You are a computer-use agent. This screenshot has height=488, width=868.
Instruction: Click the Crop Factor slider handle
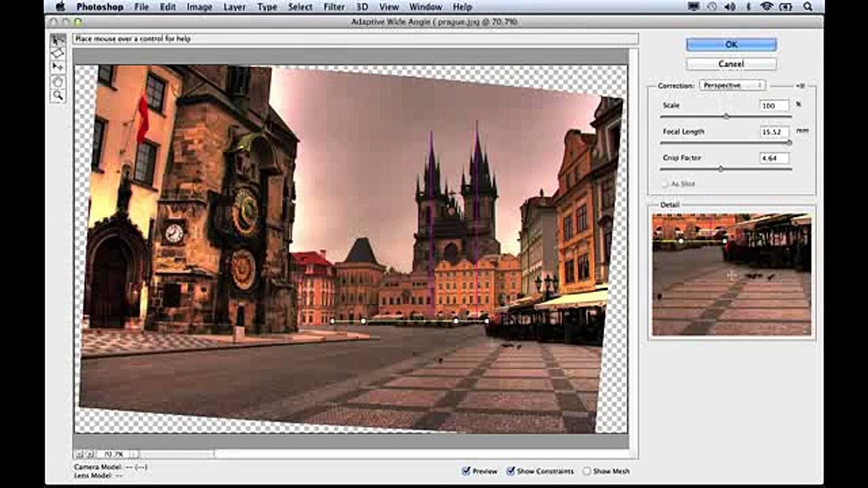click(720, 169)
